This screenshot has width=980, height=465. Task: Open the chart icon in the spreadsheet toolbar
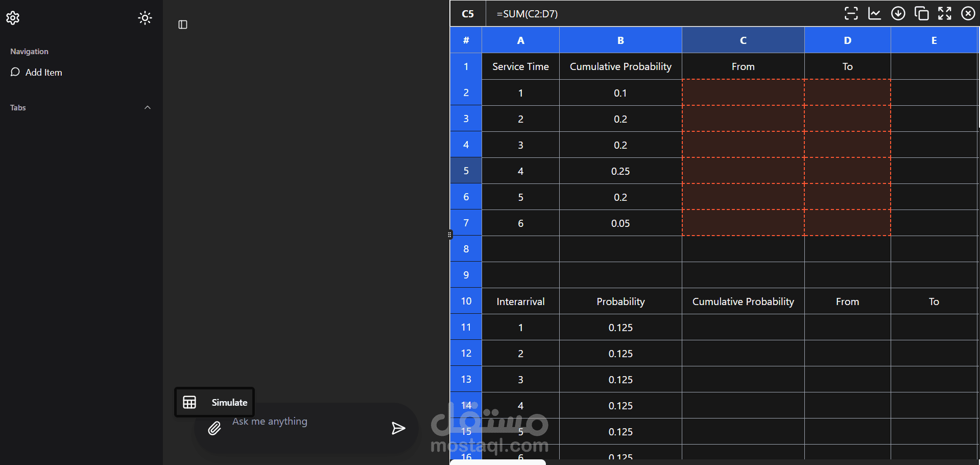(x=874, y=13)
